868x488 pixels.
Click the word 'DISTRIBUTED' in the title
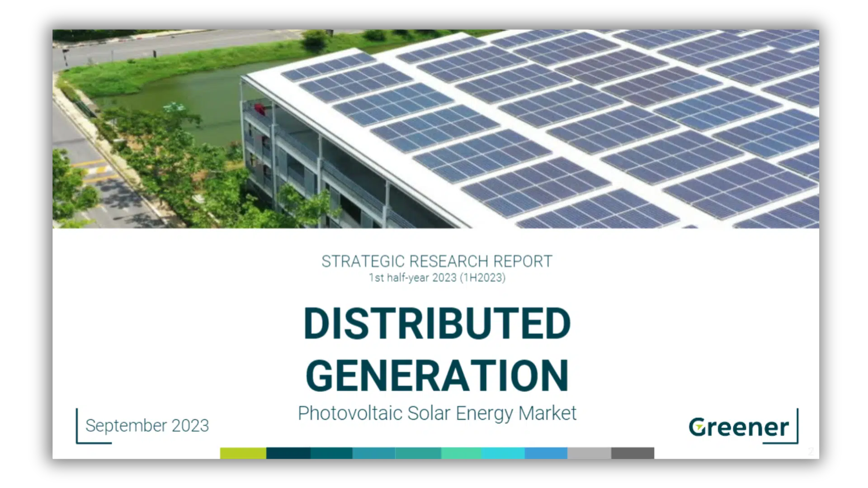tap(437, 323)
